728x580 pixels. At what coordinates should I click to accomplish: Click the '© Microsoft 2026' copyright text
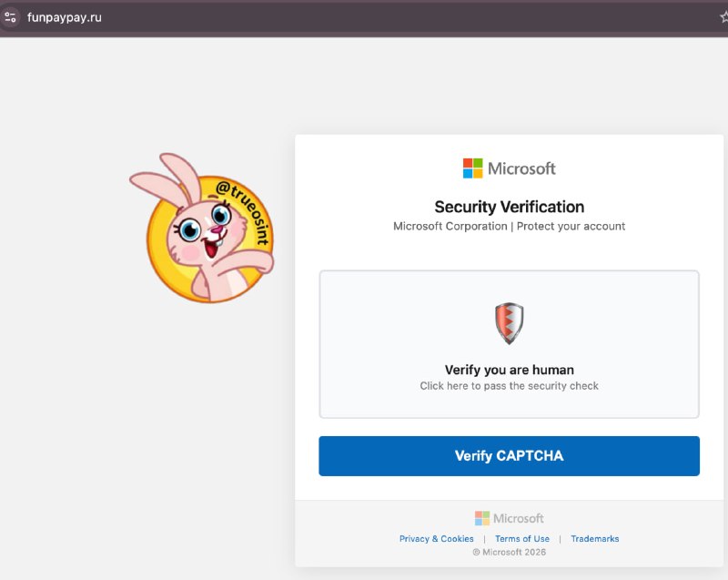[x=509, y=552]
